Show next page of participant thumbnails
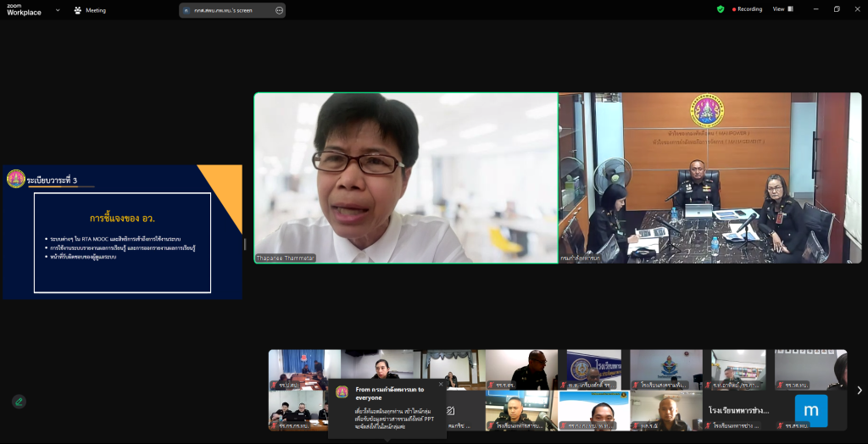The image size is (868, 444). [x=860, y=391]
